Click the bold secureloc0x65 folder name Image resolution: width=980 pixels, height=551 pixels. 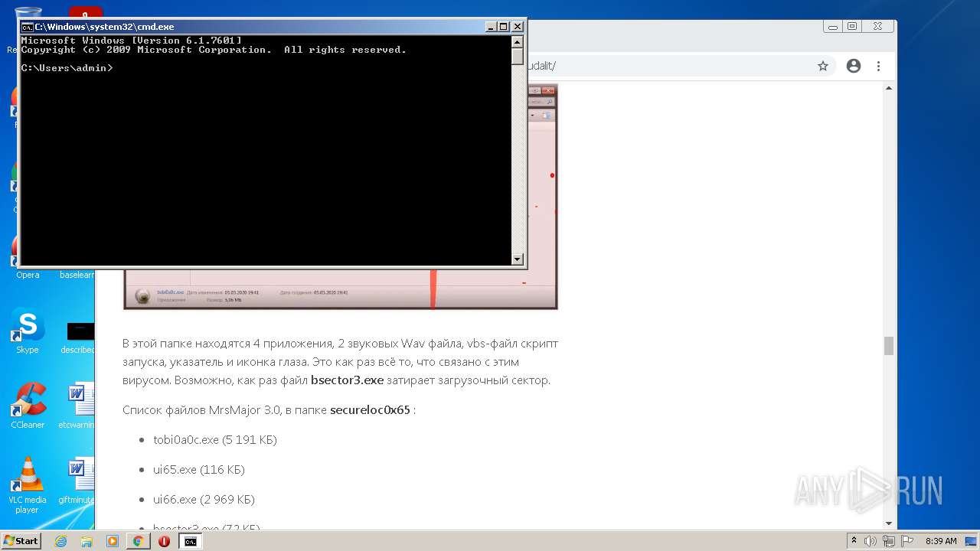point(370,409)
